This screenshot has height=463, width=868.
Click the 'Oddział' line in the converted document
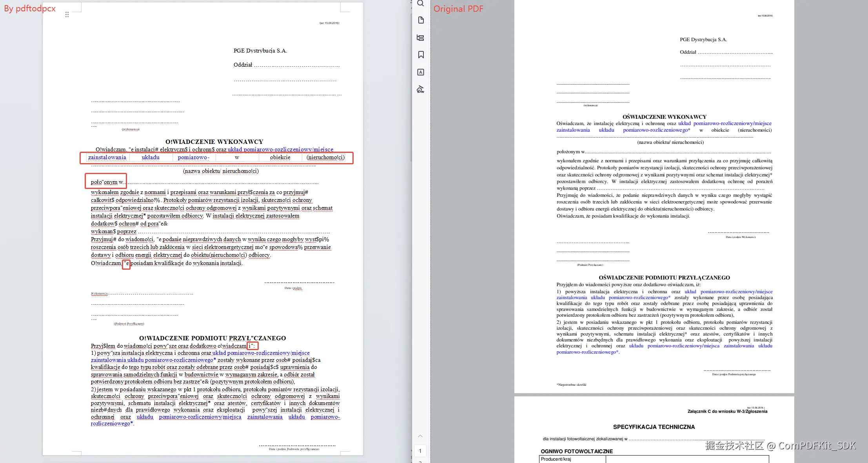[x=287, y=65]
